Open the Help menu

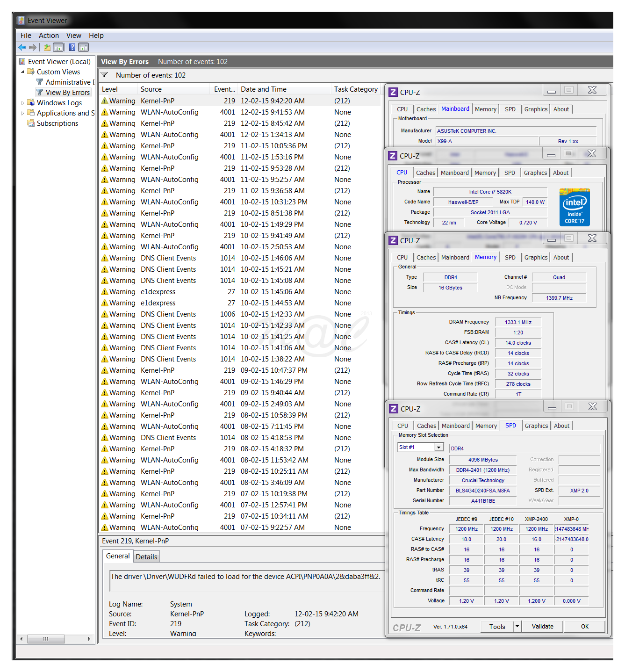[x=96, y=36]
